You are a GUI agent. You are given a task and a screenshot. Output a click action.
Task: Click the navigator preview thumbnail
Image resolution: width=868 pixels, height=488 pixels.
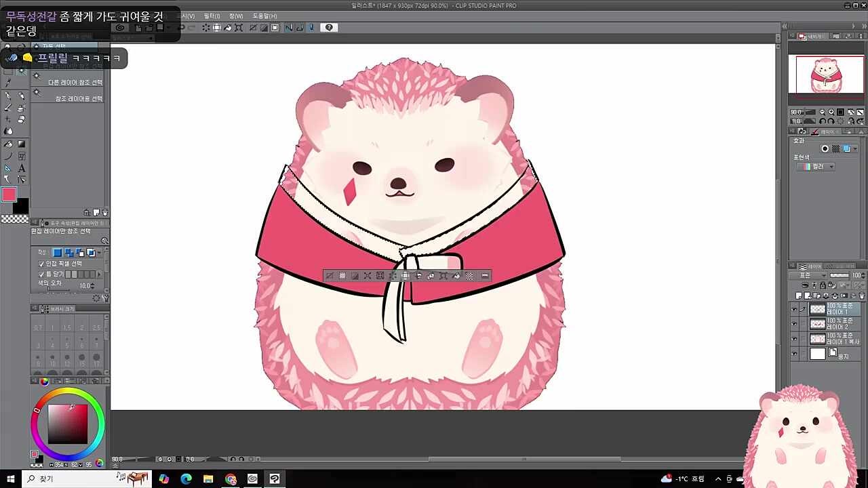825,74
